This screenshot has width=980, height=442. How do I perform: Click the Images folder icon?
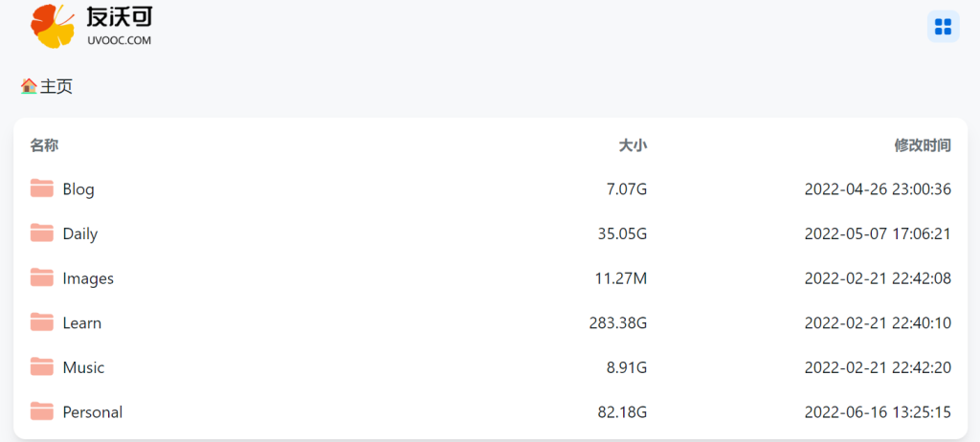coord(41,278)
